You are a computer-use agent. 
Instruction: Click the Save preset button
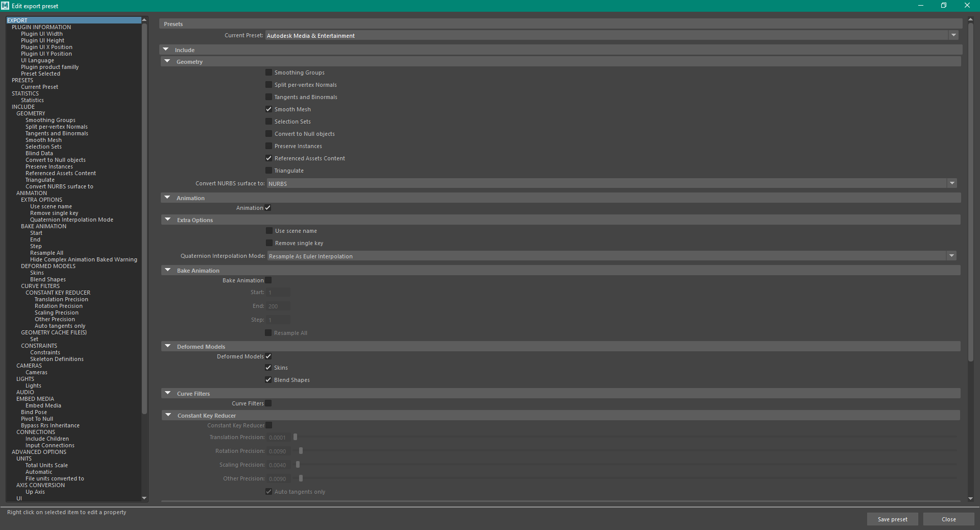pyautogui.click(x=892, y=519)
